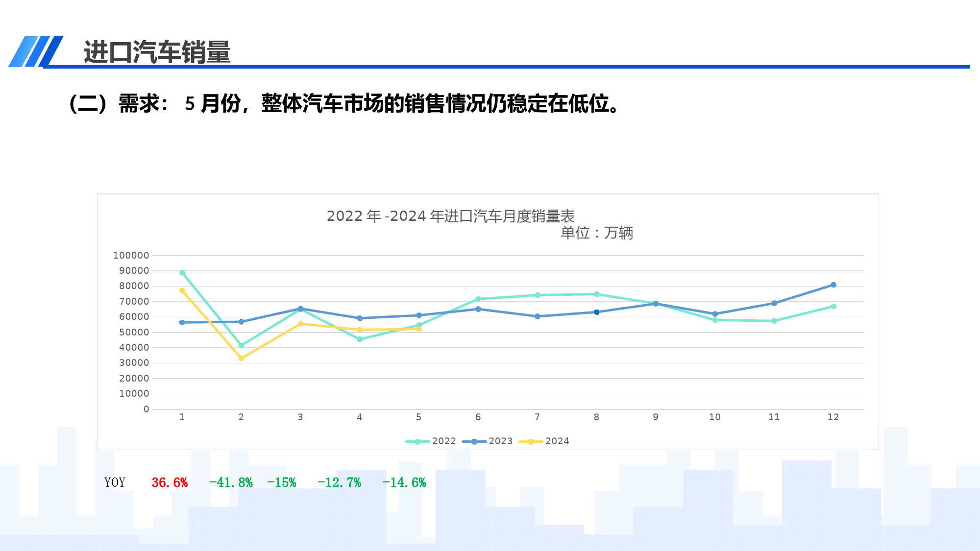This screenshot has height=551, width=980.
Task: Click the 2024 data point at month 2
Action: pos(241,359)
